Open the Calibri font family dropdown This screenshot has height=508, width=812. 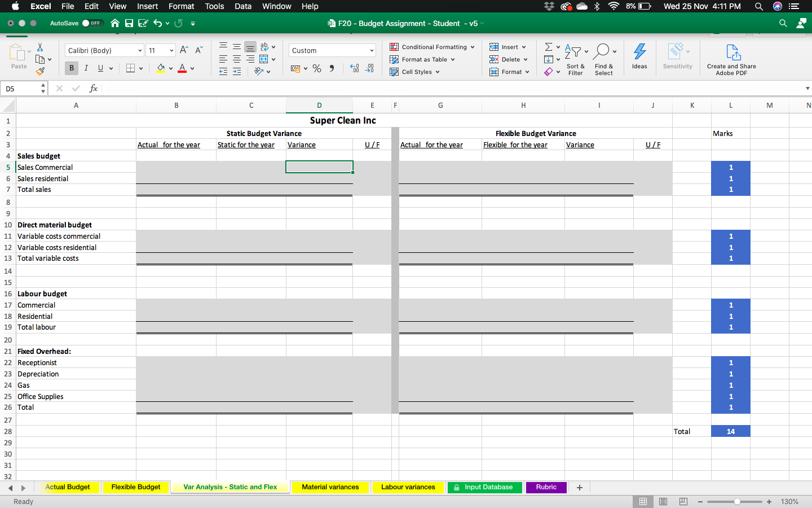[x=103, y=50]
